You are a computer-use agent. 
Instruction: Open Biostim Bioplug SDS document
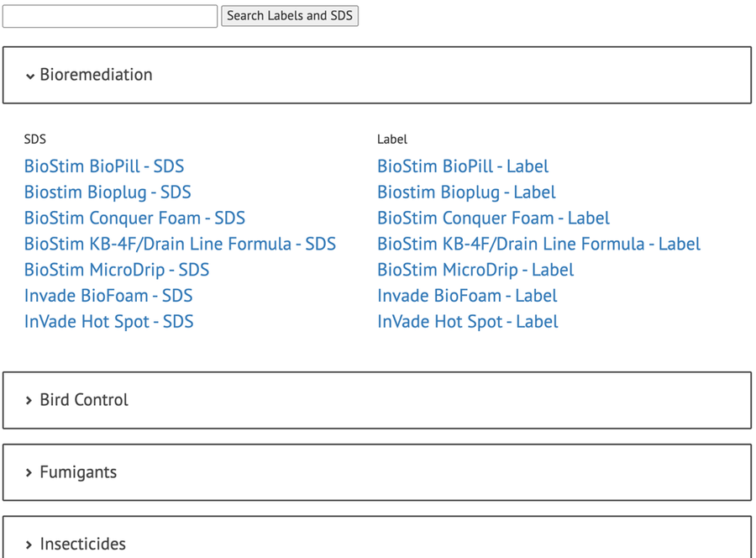click(108, 192)
